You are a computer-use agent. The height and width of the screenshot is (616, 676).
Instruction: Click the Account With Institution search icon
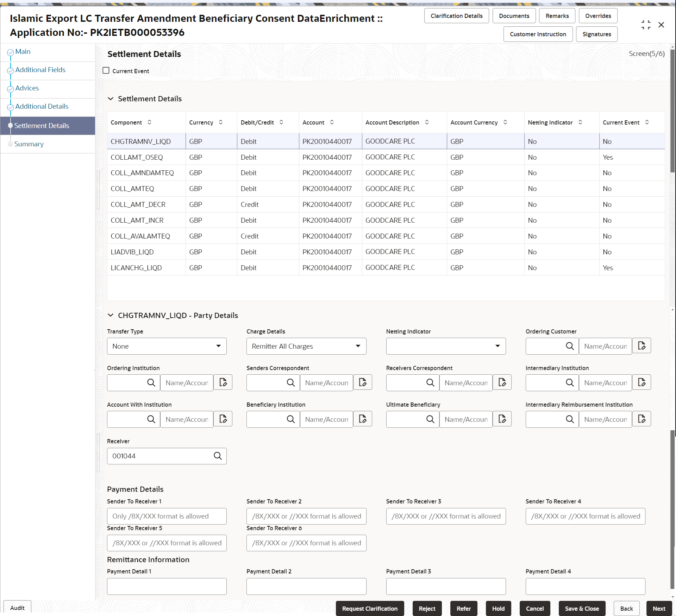[151, 419]
